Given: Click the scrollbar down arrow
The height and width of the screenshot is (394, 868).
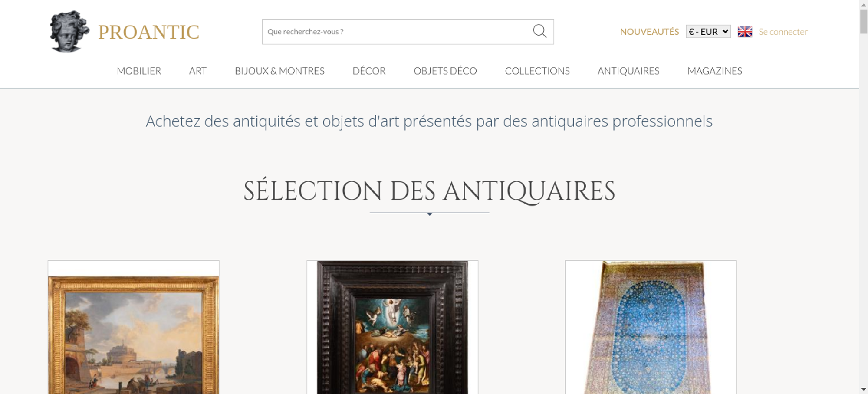Looking at the screenshot, I should [x=863, y=389].
